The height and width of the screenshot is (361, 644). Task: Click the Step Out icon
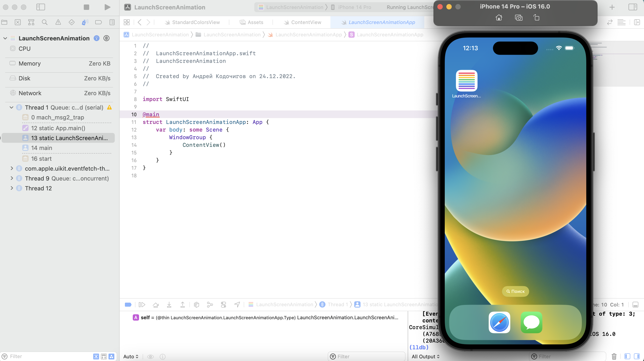point(182,305)
